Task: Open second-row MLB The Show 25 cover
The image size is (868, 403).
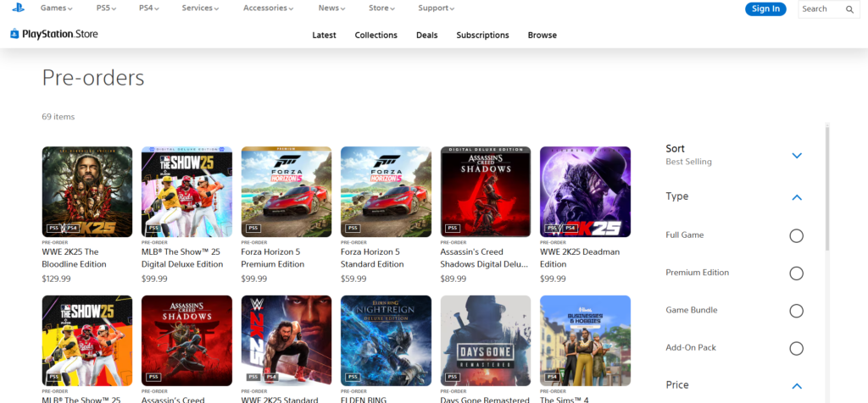Action: pos(87,340)
